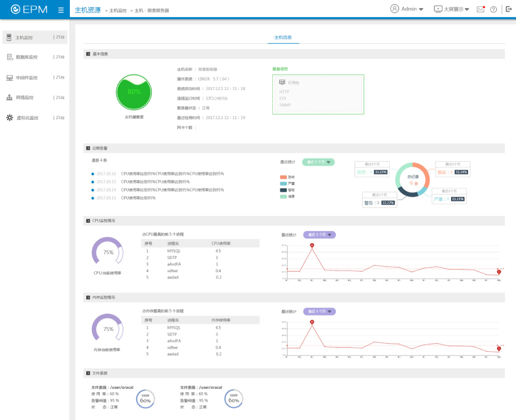The height and width of the screenshot is (420, 516).
Task: Select the 网络监控 sidebar icon
Action: click(10, 97)
